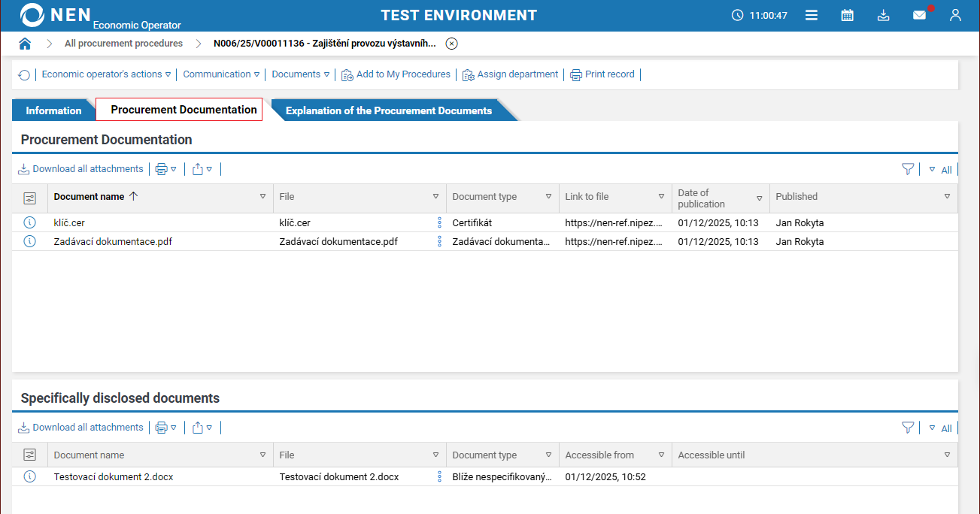Close the N006/25/V00011136 breadcrumb tab
This screenshot has width=980, height=514.
pos(451,44)
